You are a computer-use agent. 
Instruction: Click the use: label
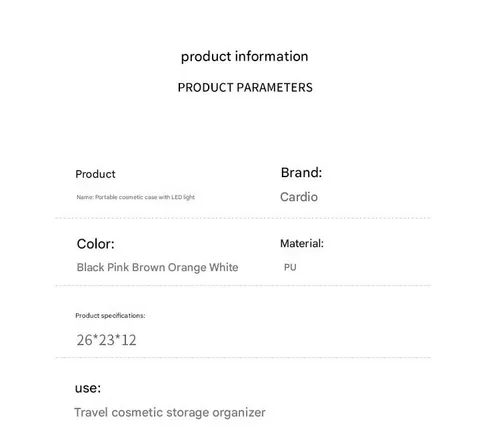pos(88,388)
